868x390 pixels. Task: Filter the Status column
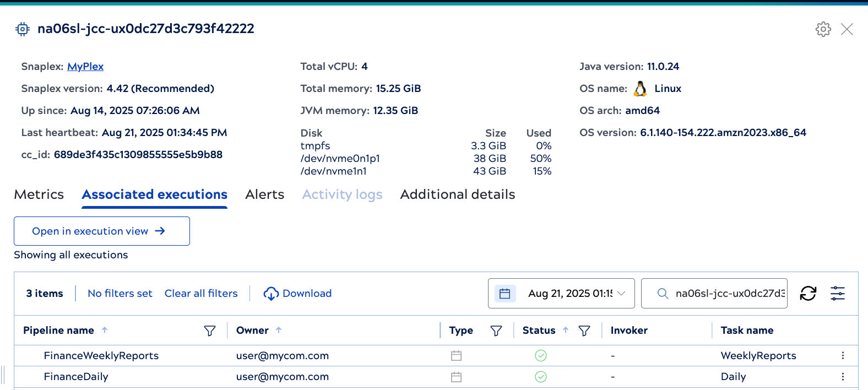[x=584, y=331]
